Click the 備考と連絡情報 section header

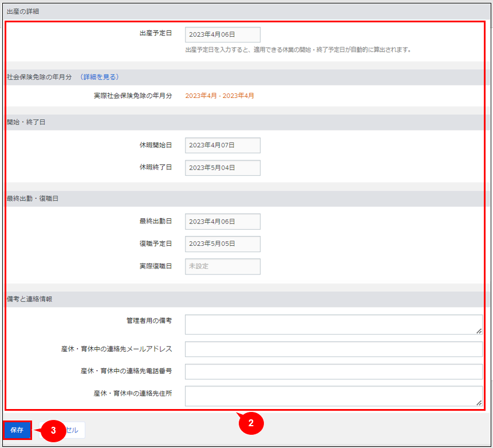[x=29, y=299]
